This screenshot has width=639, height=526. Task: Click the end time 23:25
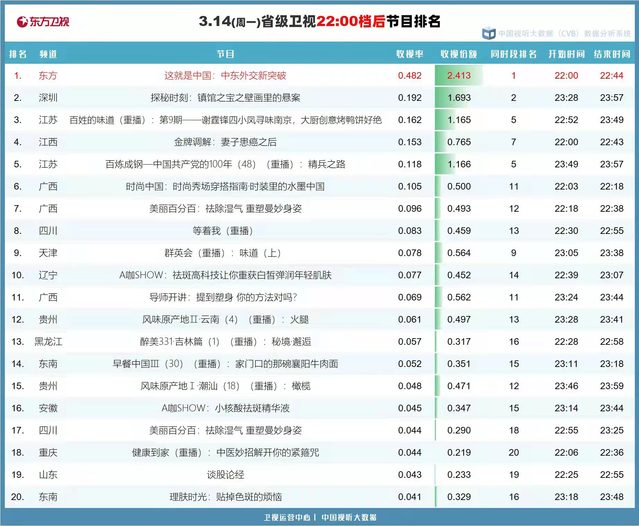612,430
